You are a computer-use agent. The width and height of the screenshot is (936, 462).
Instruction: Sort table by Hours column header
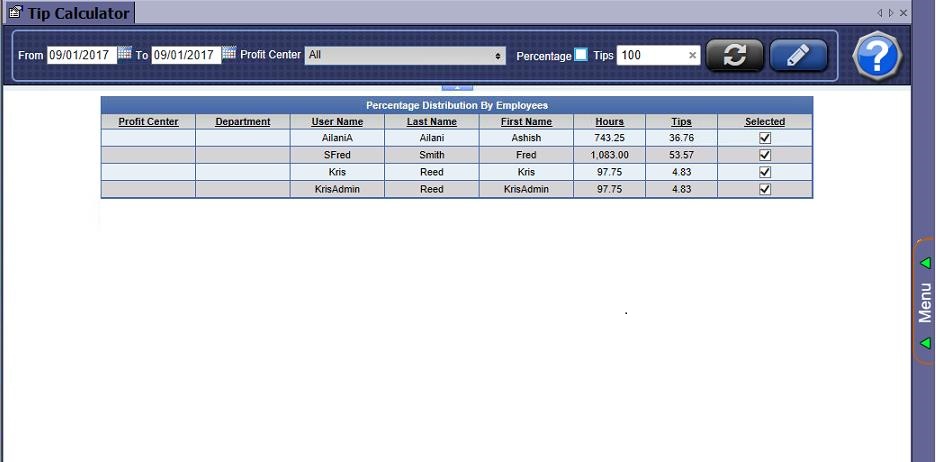coord(609,122)
